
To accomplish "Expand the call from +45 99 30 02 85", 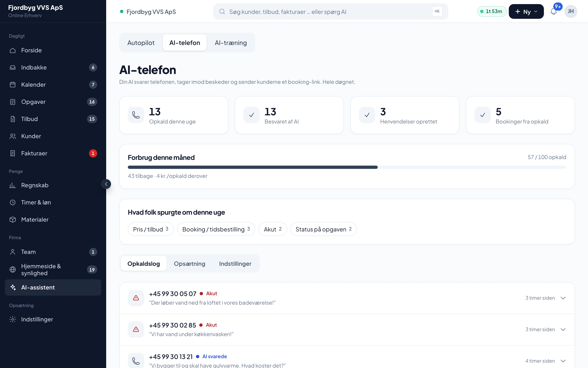I will tap(563, 330).
